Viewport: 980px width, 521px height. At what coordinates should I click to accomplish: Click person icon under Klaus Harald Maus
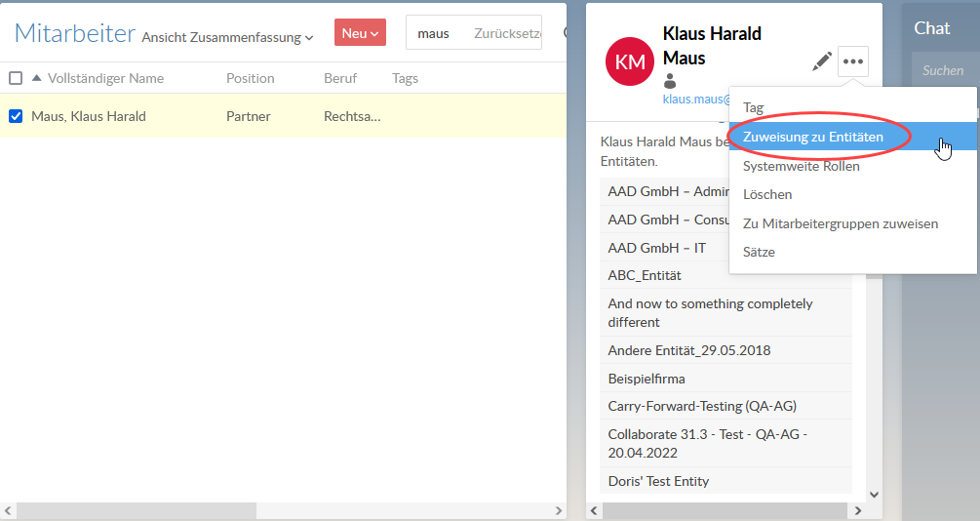point(670,81)
